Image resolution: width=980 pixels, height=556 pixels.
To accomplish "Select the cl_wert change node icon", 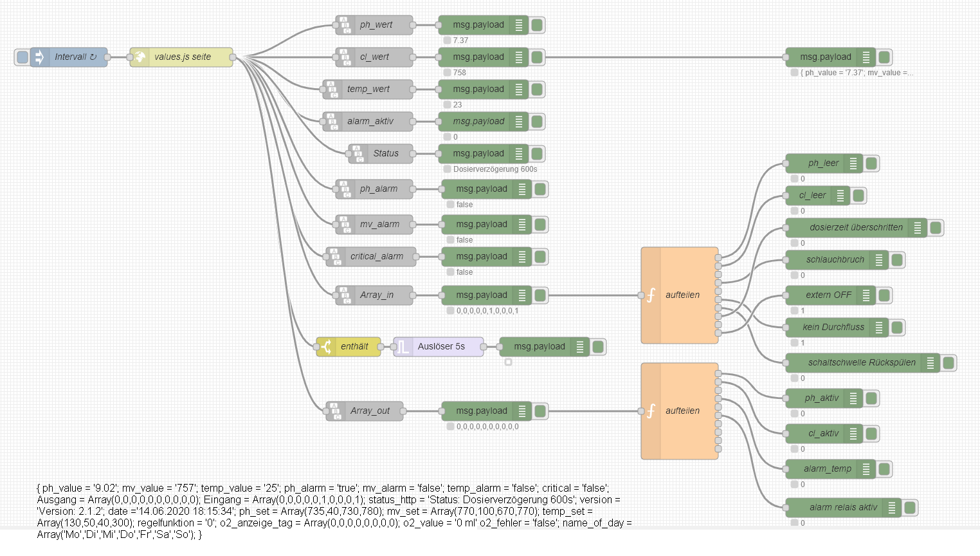I will [345, 57].
